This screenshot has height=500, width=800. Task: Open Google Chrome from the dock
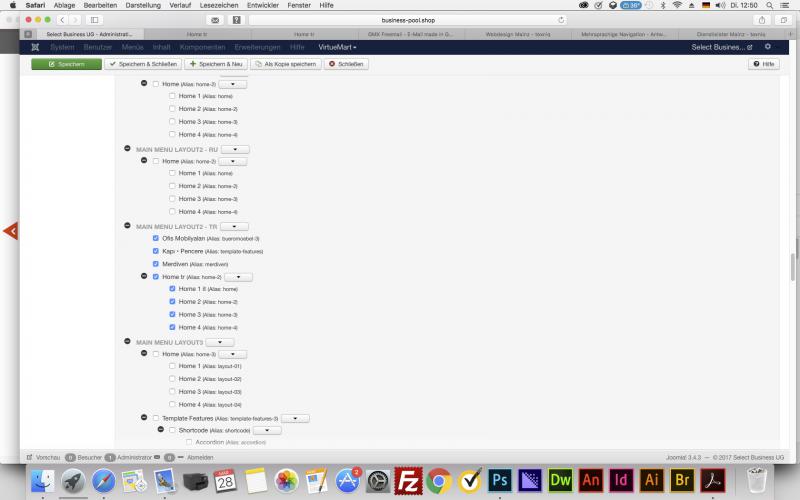tap(438, 481)
